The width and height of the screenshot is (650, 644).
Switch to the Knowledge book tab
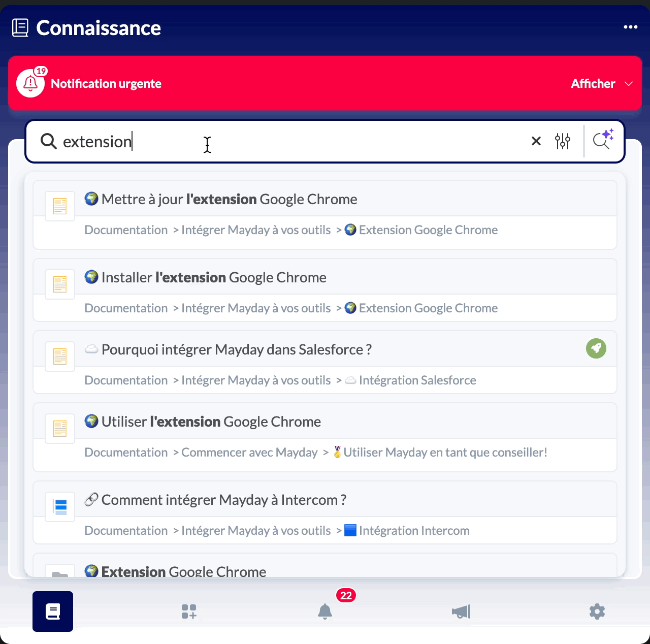click(x=53, y=611)
